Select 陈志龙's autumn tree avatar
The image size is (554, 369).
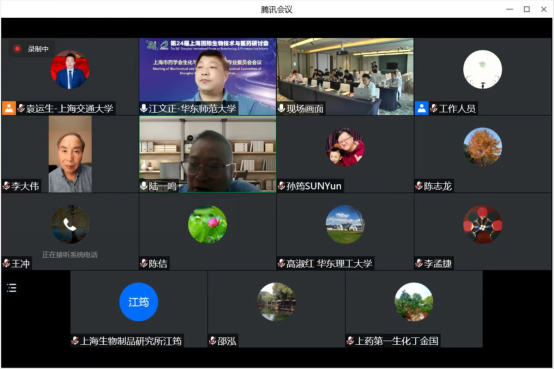point(483,147)
